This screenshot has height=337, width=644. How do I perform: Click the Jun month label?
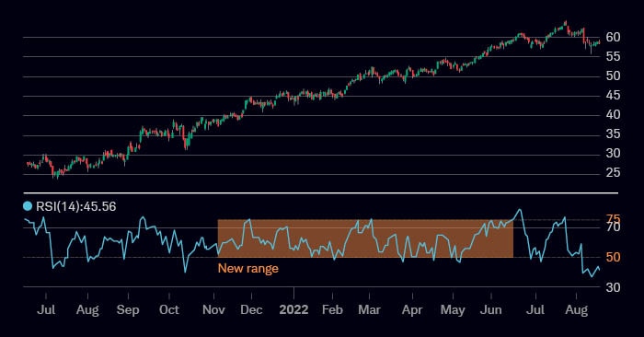coord(490,309)
